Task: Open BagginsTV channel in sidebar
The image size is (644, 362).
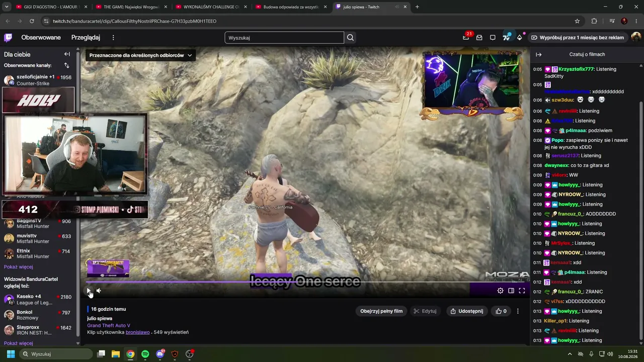Action: tap(38, 224)
